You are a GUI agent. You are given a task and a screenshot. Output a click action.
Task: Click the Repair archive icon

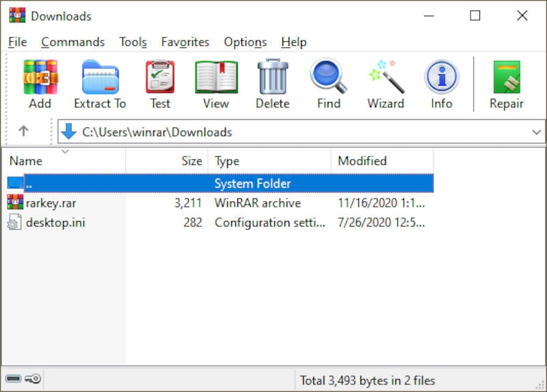pos(506,77)
